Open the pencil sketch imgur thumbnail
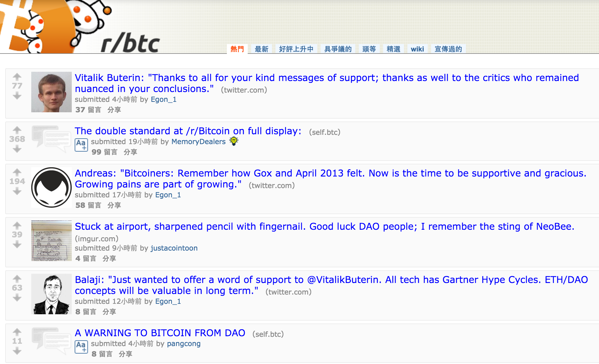Image resolution: width=599 pixels, height=364 pixels. pos(52,241)
